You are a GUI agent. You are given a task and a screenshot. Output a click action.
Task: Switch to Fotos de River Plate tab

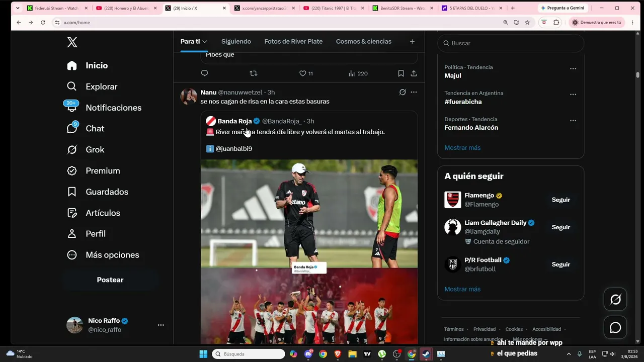pos(293,41)
